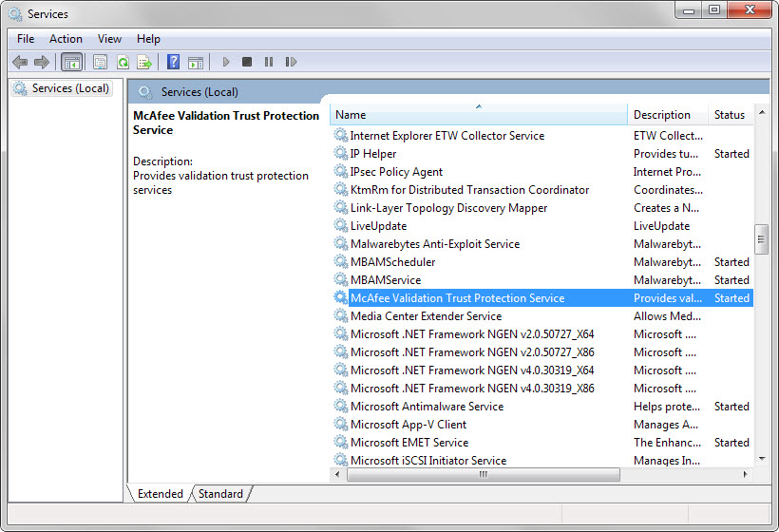This screenshot has width=779, height=532.
Task: Select Microsoft .NET Framework NGEN v2.0.50727_X64
Action: [541, 333]
